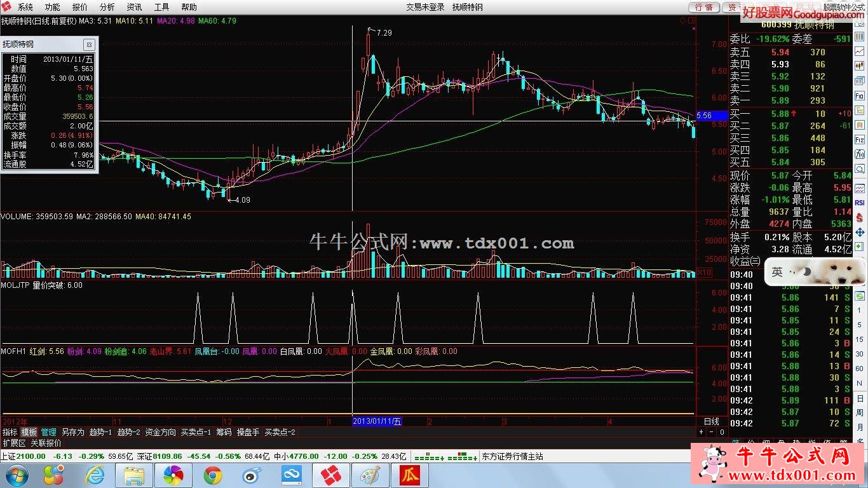Screen dimensions: 868x488
Task: Select the 15-minute period button
Action: click(860, 340)
